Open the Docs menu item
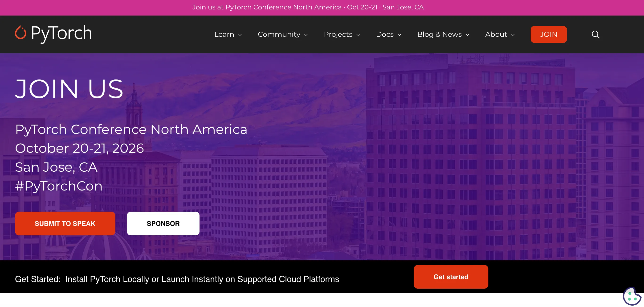Screen dimensions: 644x307 click(385, 34)
